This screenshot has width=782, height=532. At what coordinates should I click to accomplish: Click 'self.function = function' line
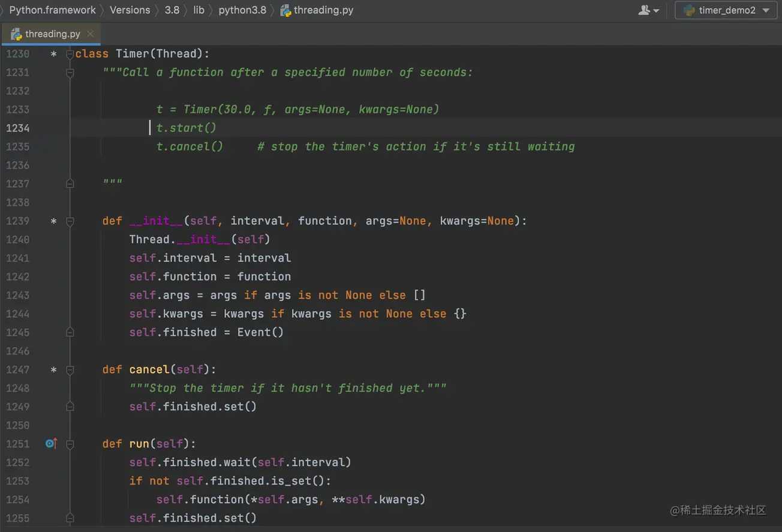pos(210,277)
